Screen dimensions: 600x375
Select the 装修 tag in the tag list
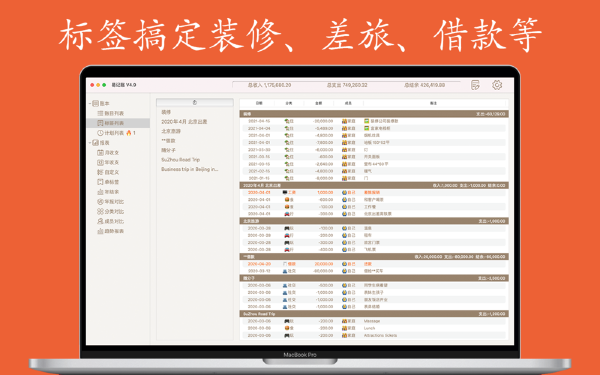(x=166, y=112)
